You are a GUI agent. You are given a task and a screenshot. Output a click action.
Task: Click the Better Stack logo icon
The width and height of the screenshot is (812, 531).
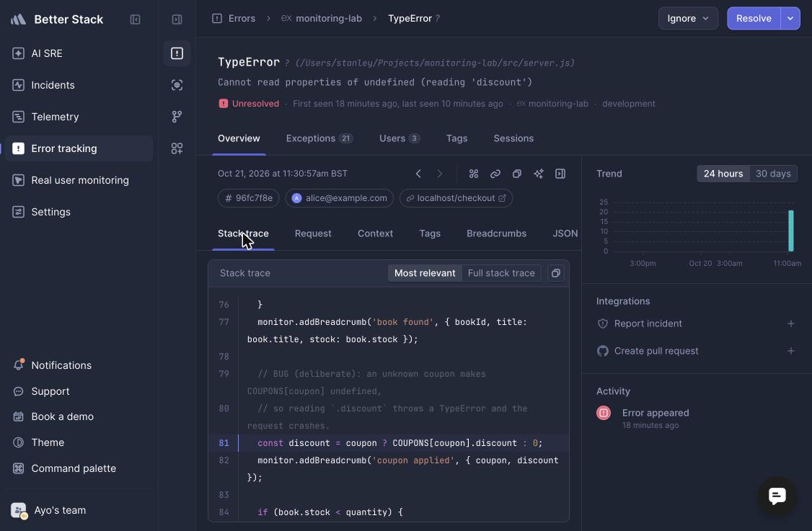point(18,19)
